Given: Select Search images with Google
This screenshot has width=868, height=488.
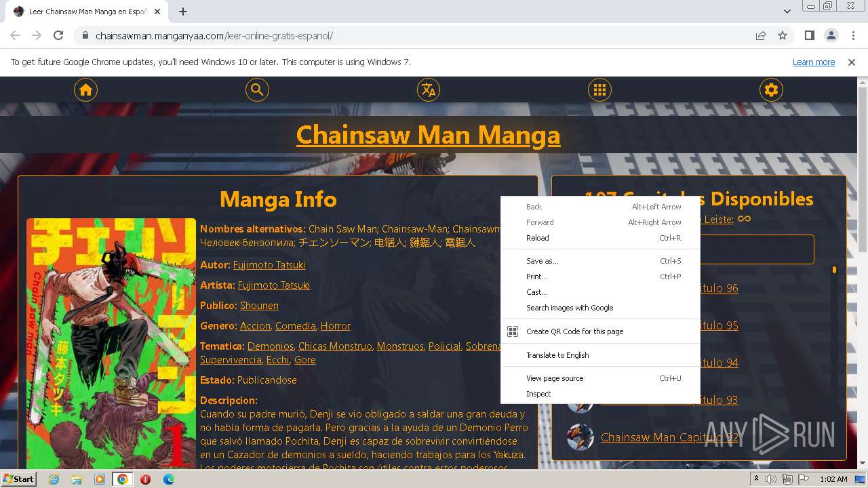Looking at the screenshot, I should (x=600, y=308).
